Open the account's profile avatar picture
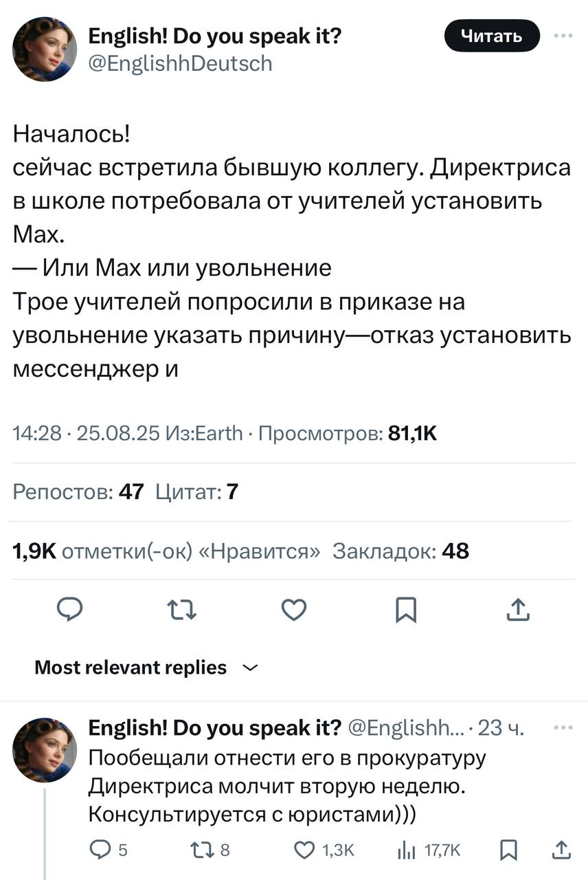Screen dimensions: 588x880 pos(44,49)
